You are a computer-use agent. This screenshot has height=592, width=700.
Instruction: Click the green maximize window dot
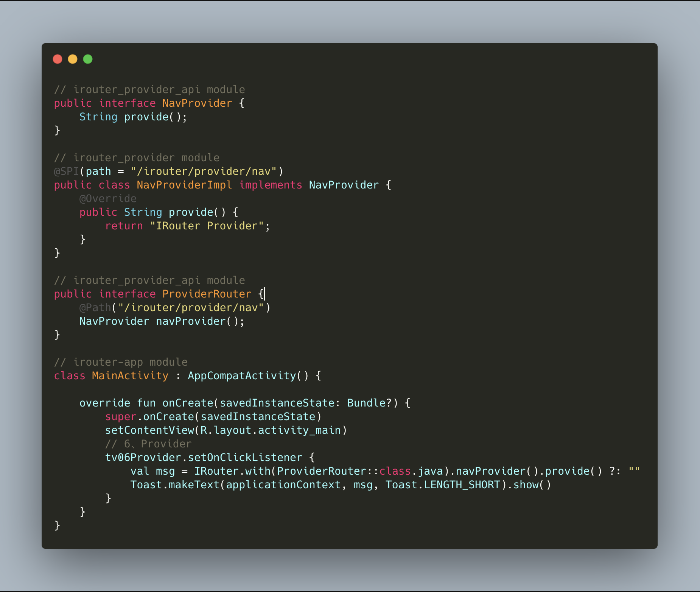tap(88, 59)
